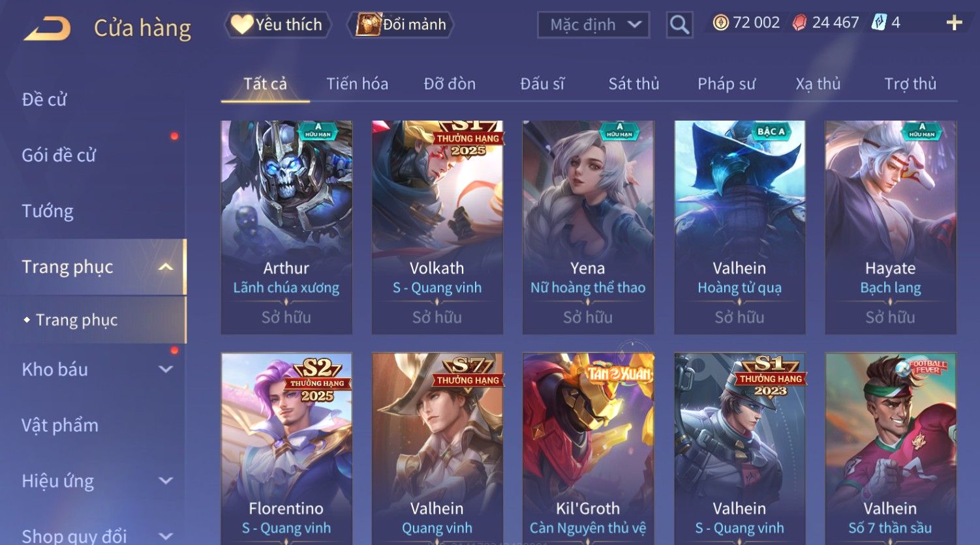Image resolution: width=980 pixels, height=545 pixels.
Task: Tap the red ruby currency icon
Action: (x=799, y=23)
